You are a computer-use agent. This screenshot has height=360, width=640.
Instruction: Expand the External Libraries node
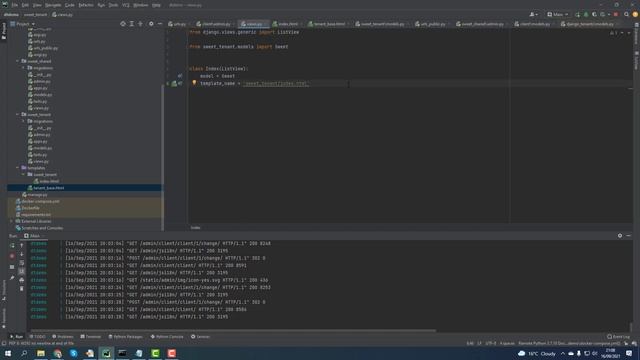tap(11, 221)
